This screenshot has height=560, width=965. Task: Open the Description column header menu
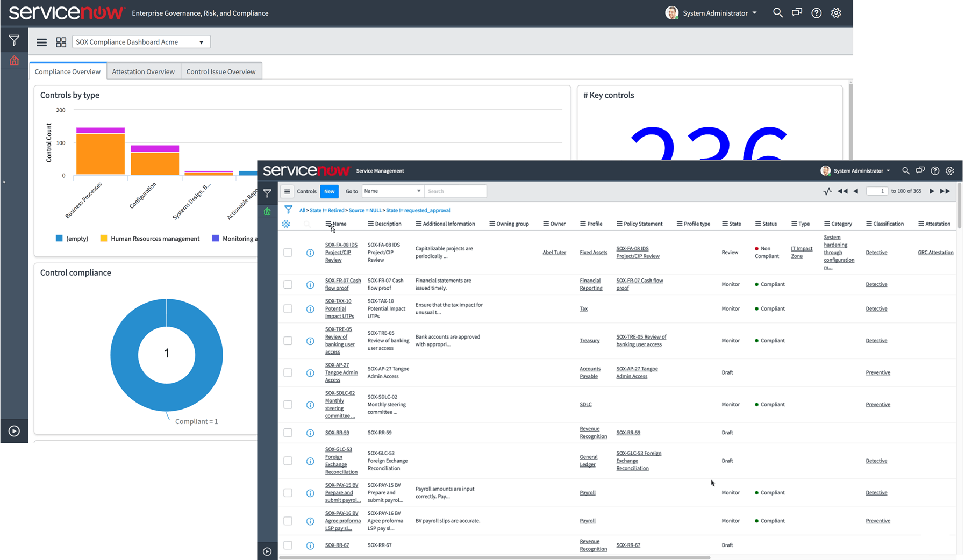pos(370,224)
